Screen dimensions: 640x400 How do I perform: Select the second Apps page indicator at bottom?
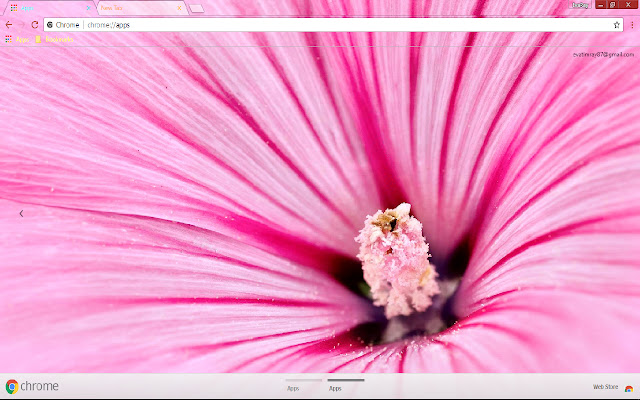[x=346, y=384]
